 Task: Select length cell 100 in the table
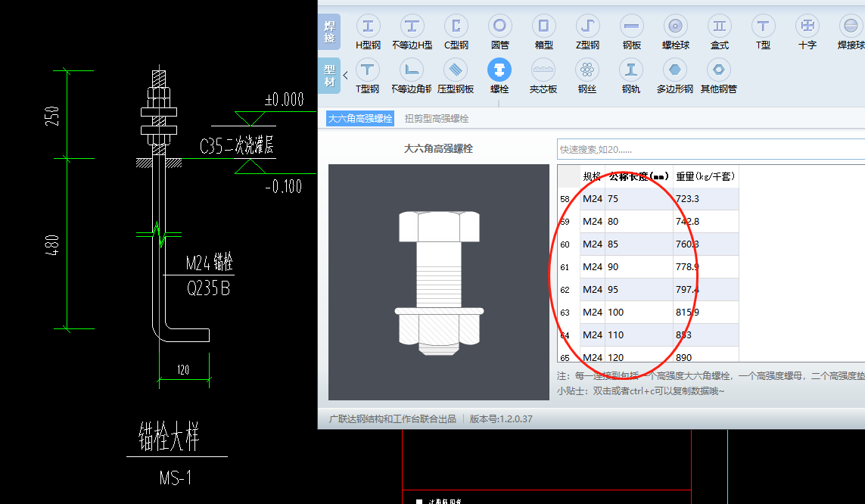pos(639,312)
